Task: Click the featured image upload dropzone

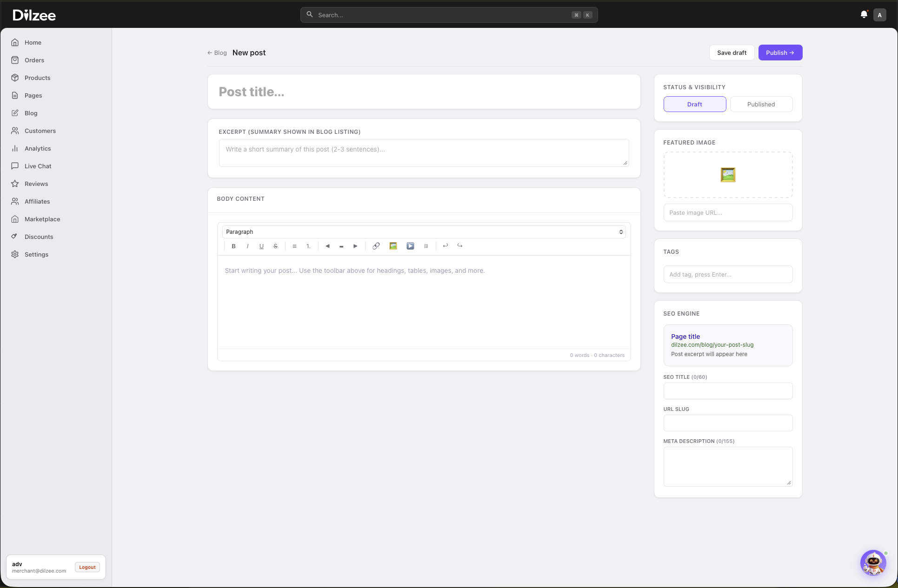Action: click(x=728, y=175)
